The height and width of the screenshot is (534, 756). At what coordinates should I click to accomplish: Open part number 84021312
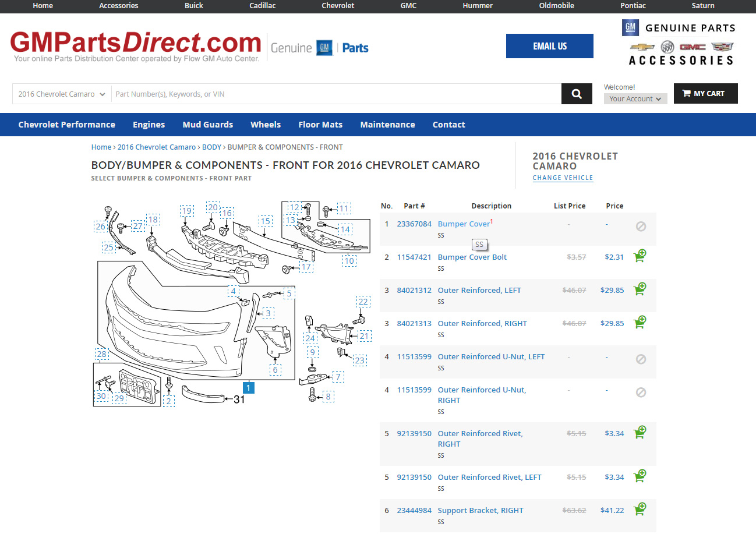(x=414, y=291)
